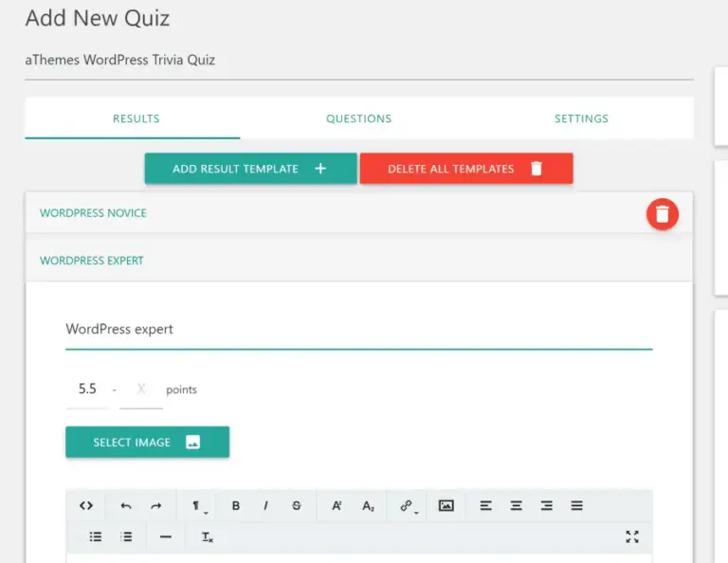The image size is (728, 563).
Task: Click the maximum points field with X
Action: click(141, 389)
